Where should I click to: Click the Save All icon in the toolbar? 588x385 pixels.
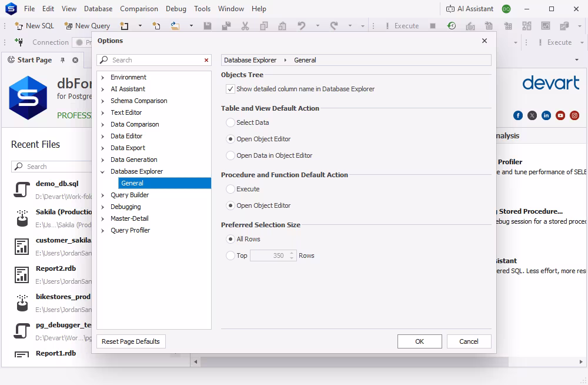coord(226,25)
